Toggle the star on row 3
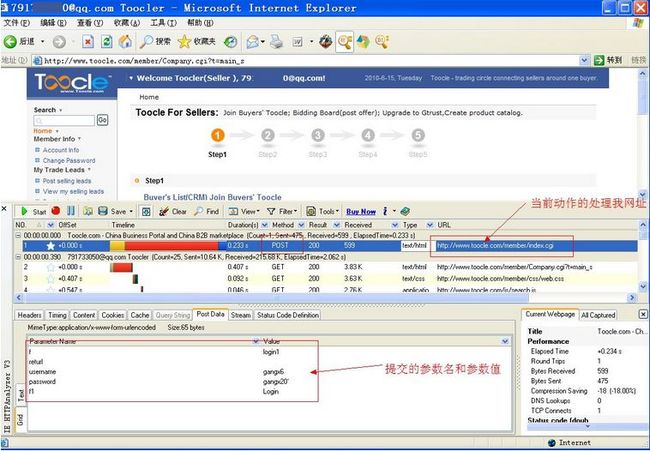 coord(51,279)
